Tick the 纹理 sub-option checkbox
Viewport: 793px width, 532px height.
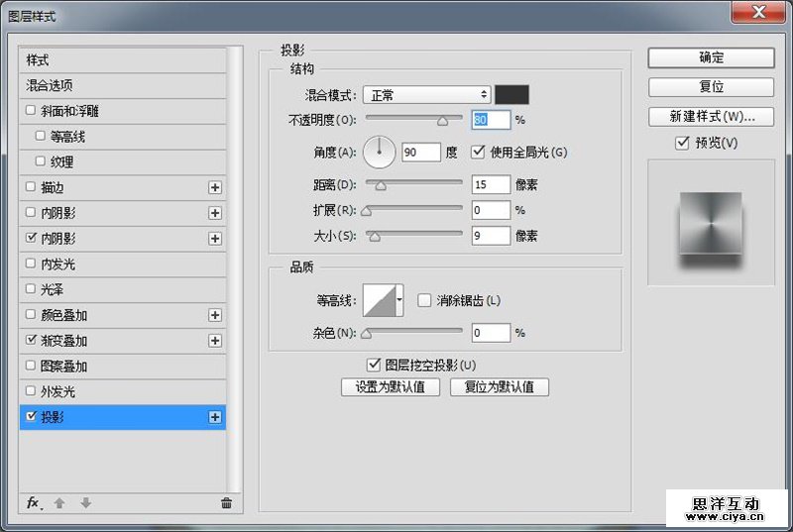tap(41, 160)
